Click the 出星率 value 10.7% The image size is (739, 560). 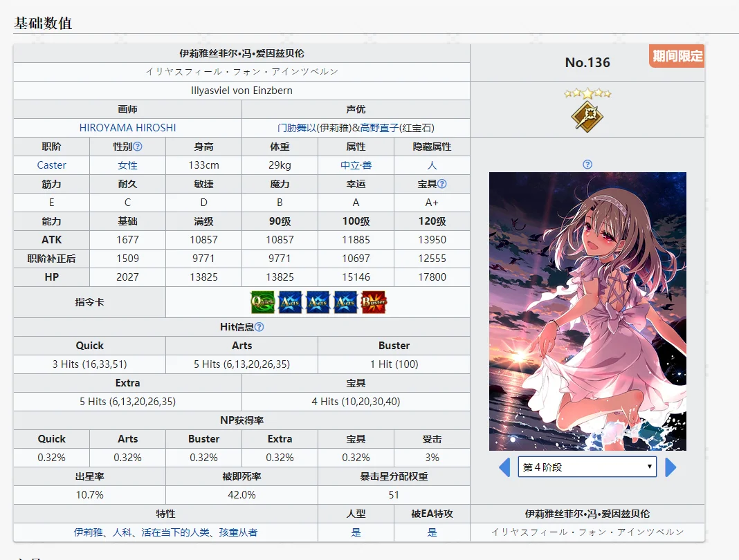tap(89, 495)
